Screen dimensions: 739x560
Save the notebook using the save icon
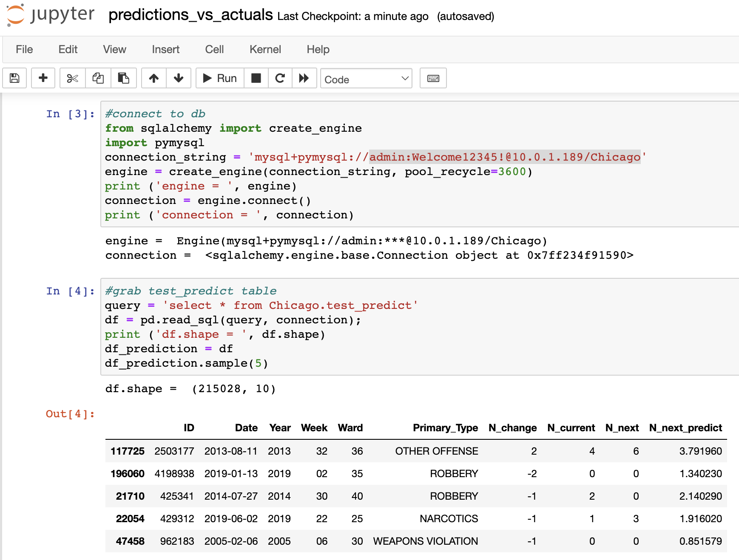click(x=14, y=78)
